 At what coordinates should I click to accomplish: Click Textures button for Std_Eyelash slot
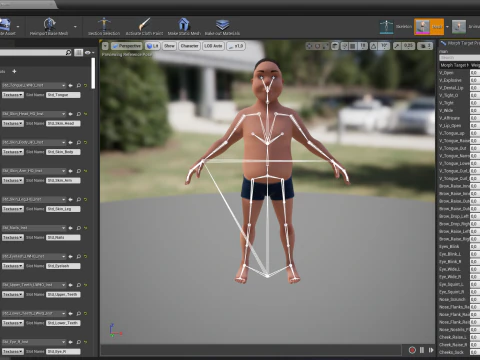tap(13, 266)
